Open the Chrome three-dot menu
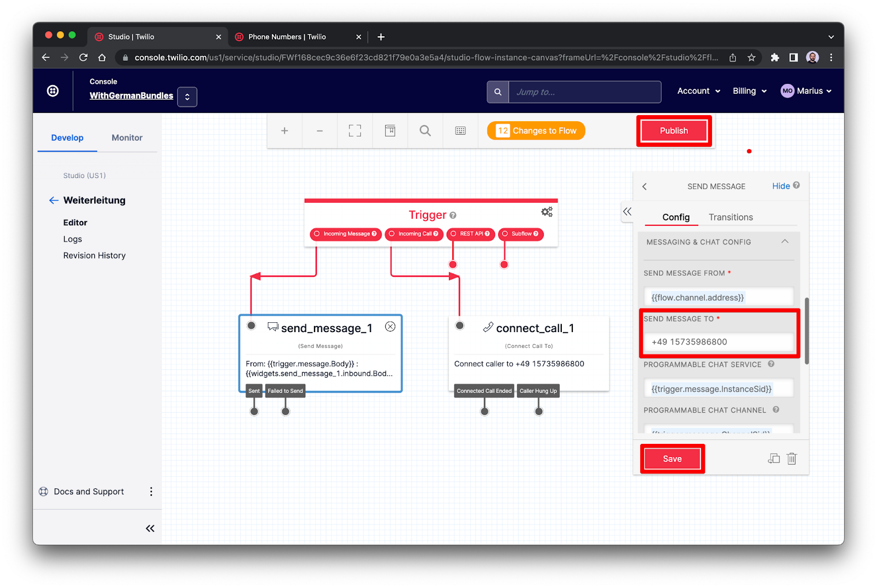Image resolution: width=877 pixels, height=588 pixels. [831, 58]
